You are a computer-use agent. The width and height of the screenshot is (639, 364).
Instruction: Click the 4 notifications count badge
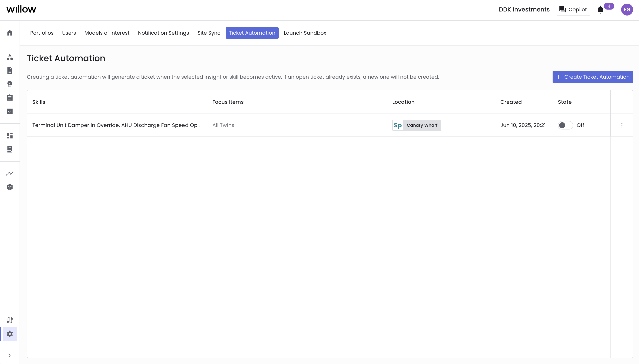(609, 6)
